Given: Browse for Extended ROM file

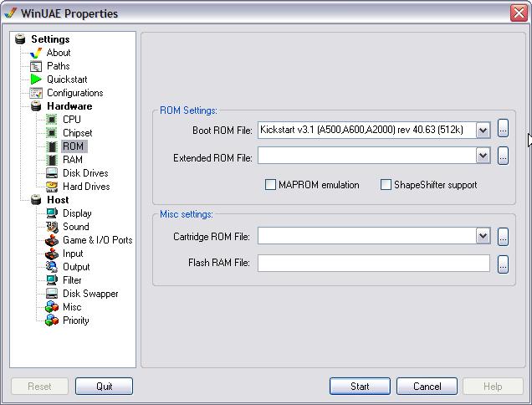Looking at the screenshot, I should pos(503,156).
